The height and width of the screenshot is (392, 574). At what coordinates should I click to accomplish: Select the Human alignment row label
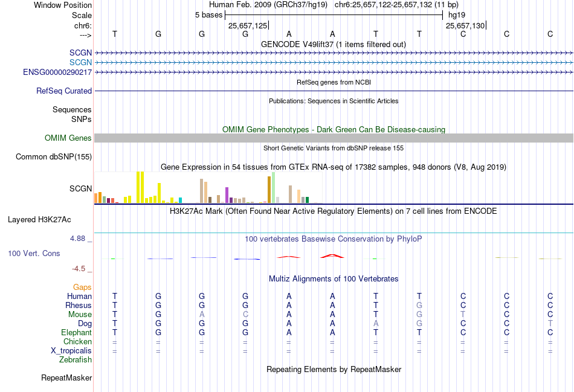point(79,296)
